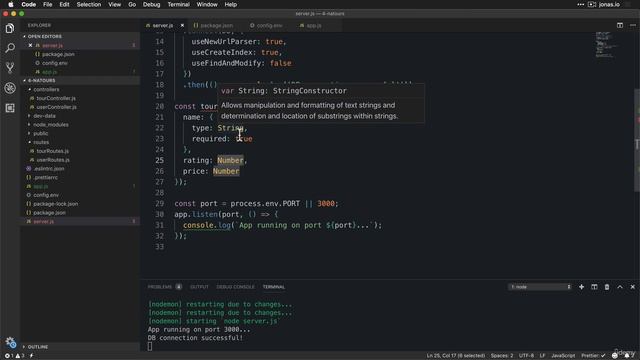Select the Terminal panel tab
The width and height of the screenshot is (640, 360).
click(x=273, y=287)
